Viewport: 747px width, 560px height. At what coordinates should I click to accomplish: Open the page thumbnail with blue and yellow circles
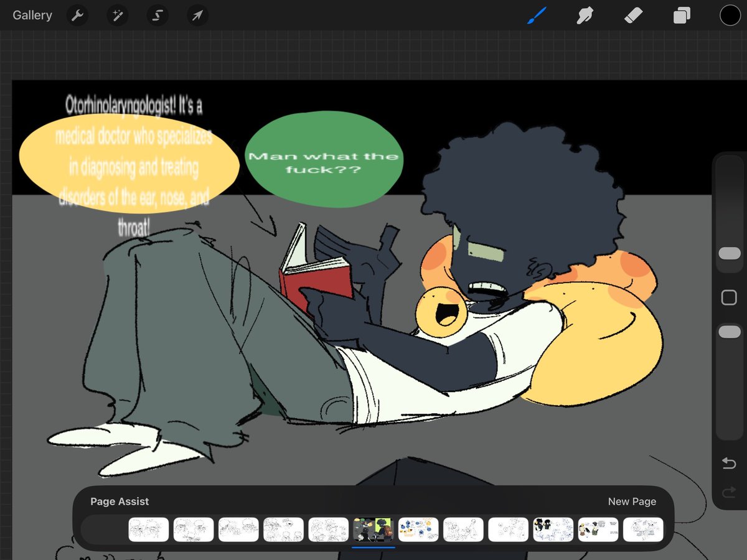pyautogui.click(x=418, y=530)
